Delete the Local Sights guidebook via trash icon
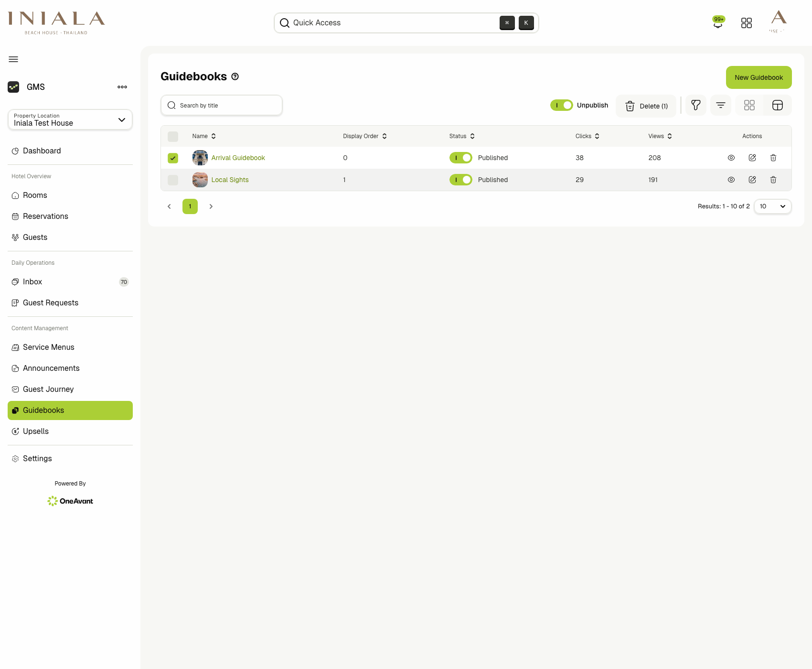This screenshot has height=669, width=812. pyautogui.click(x=773, y=180)
